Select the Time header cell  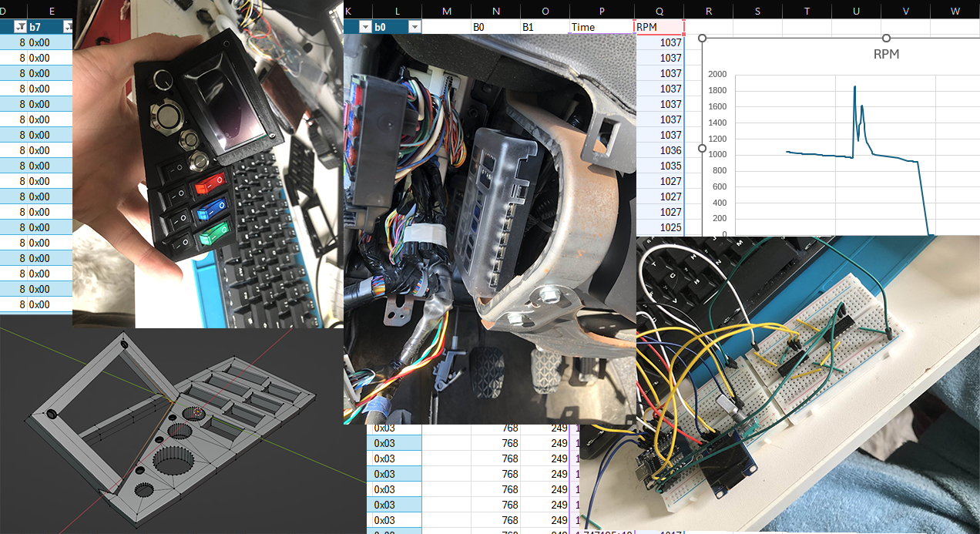tap(602, 27)
